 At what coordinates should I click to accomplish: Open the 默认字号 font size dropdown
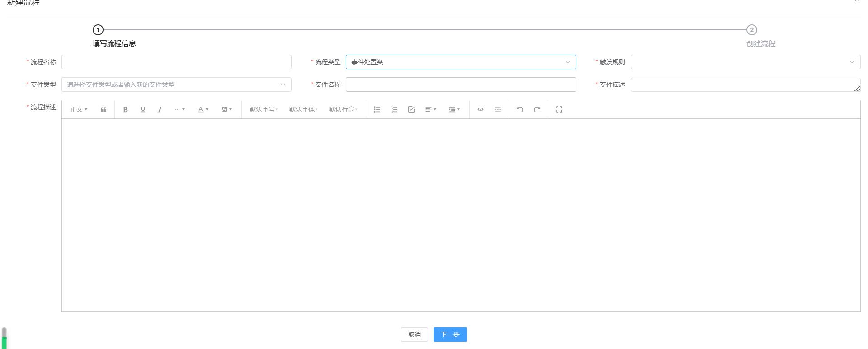[264, 109]
